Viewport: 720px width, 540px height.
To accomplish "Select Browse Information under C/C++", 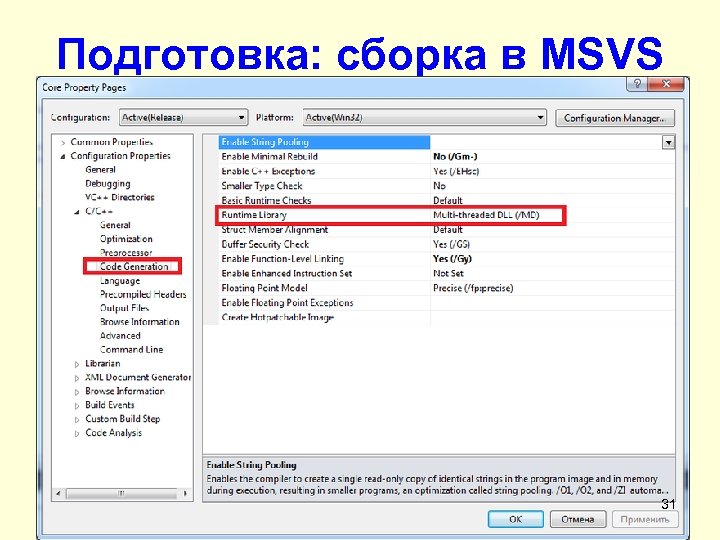I will (140, 322).
